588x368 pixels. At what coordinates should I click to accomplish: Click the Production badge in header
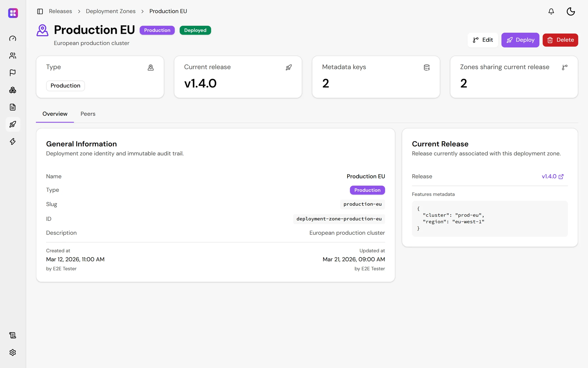157,30
